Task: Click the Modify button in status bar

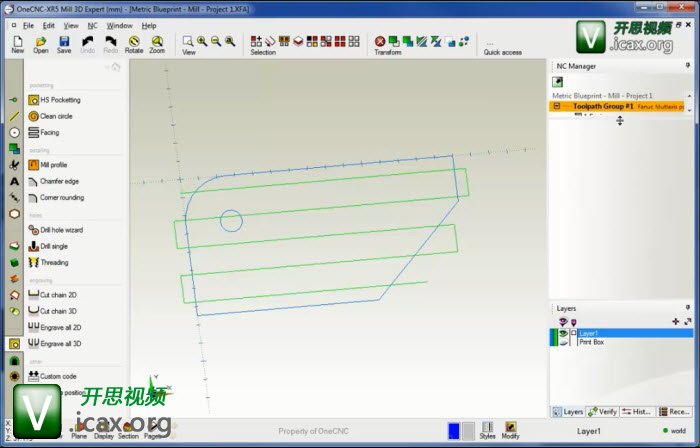Action: tap(510, 430)
